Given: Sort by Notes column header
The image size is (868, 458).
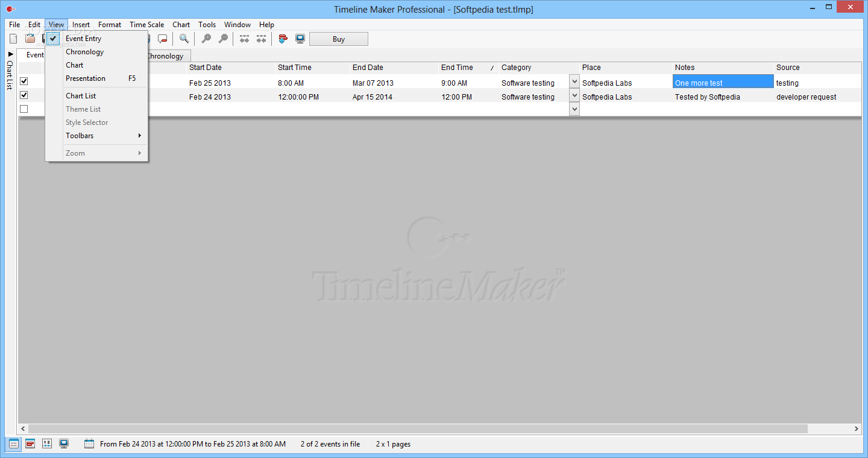Looking at the screenshot, I should [x=723, y=68].
